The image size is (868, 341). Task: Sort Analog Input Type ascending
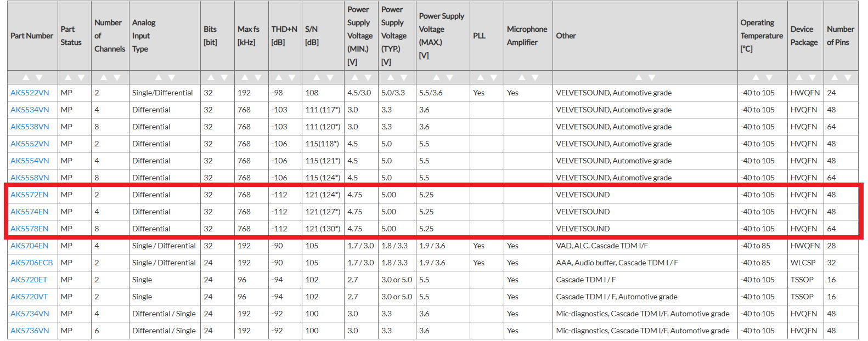[x=158, y=77]
